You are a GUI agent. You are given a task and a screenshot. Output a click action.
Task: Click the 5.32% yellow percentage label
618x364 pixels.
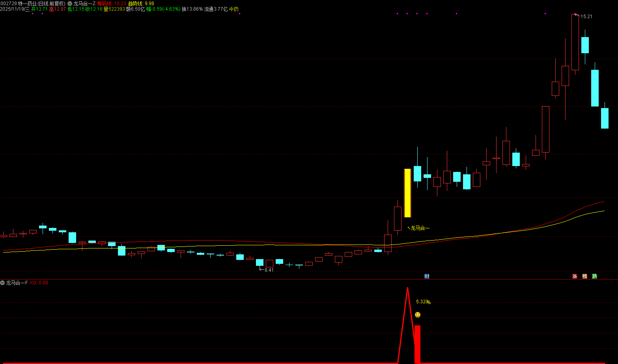point(423,302)
